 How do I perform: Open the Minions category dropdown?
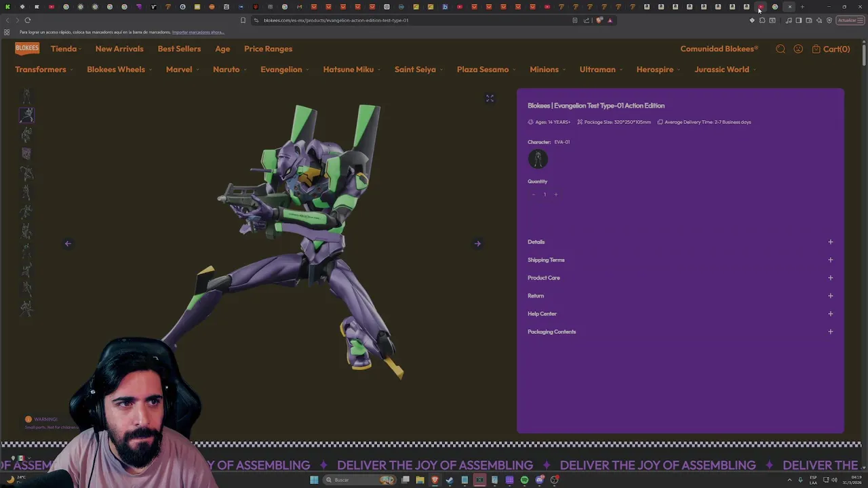coord(547,69)
